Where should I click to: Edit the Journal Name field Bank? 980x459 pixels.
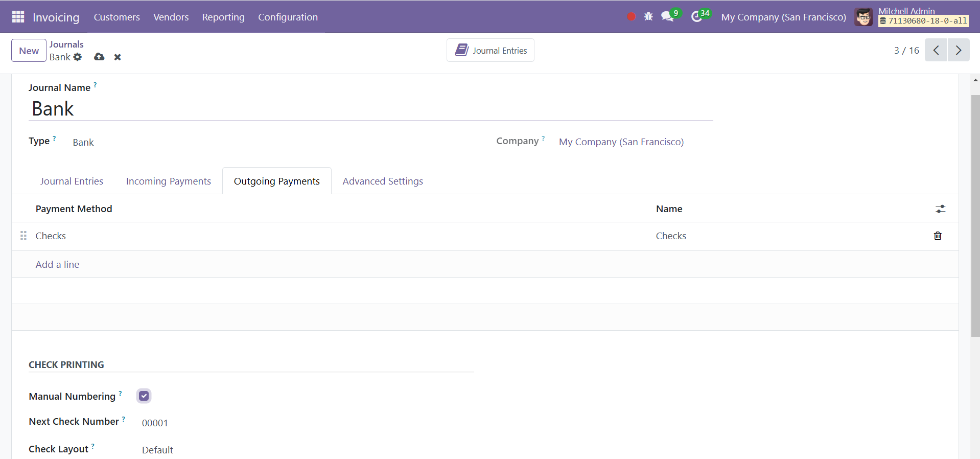click(370, 109)
